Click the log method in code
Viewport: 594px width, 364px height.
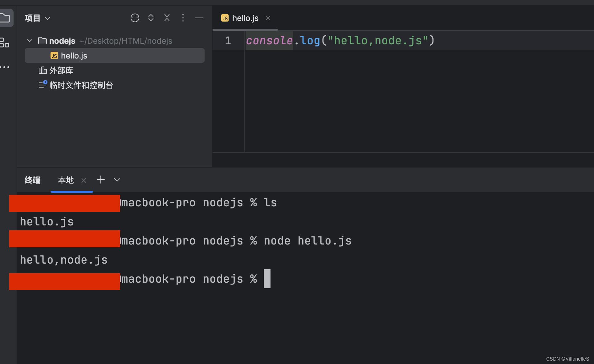click(310, 41)
